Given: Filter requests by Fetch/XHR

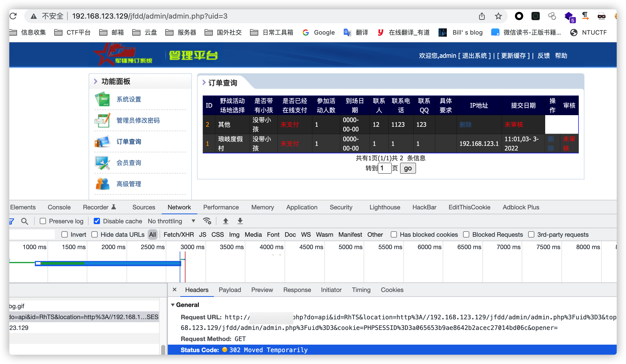Looking at the screenshot, I should [179, 234].
